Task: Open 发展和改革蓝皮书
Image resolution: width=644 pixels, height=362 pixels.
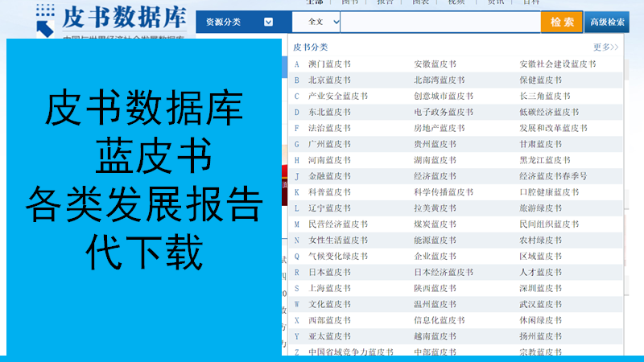Action: [553, 128]
